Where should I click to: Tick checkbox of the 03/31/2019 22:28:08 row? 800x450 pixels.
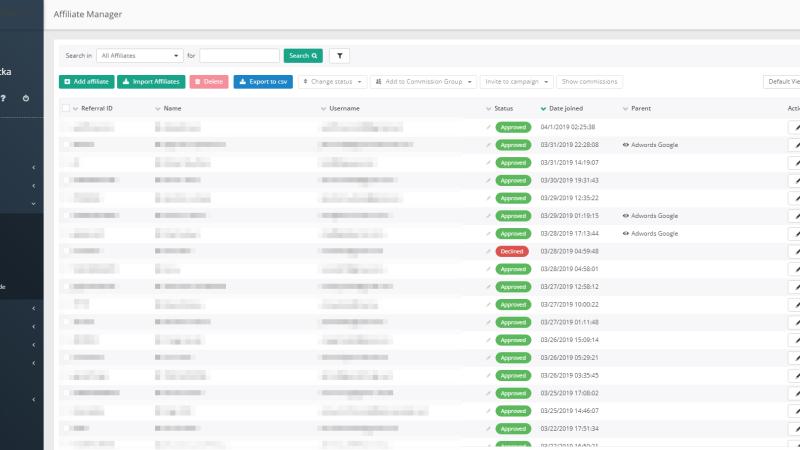[65, 145]
